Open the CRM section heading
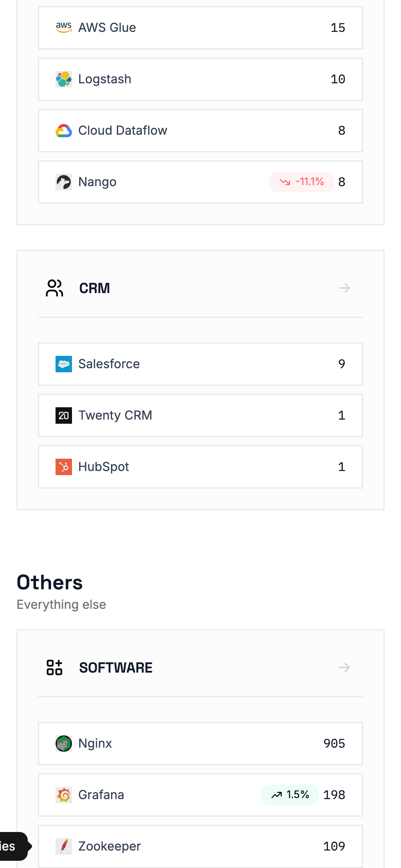 tap(95, 288)
